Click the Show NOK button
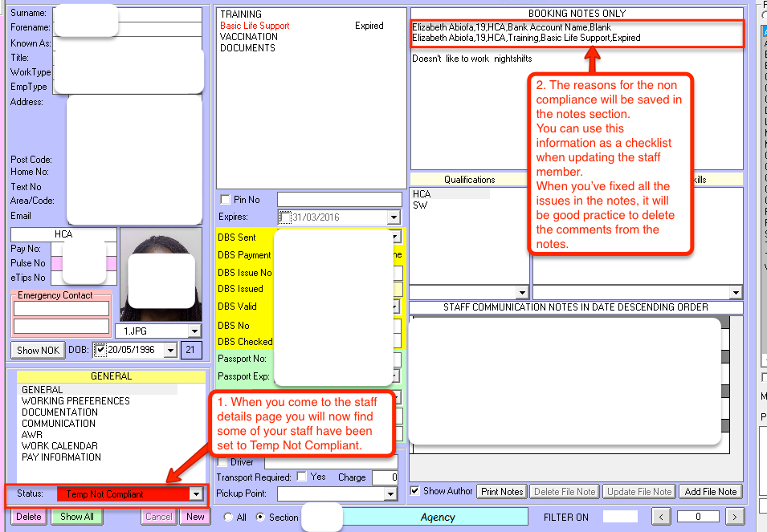The height and width of the screenshot is (532, 767). (39, 350)
